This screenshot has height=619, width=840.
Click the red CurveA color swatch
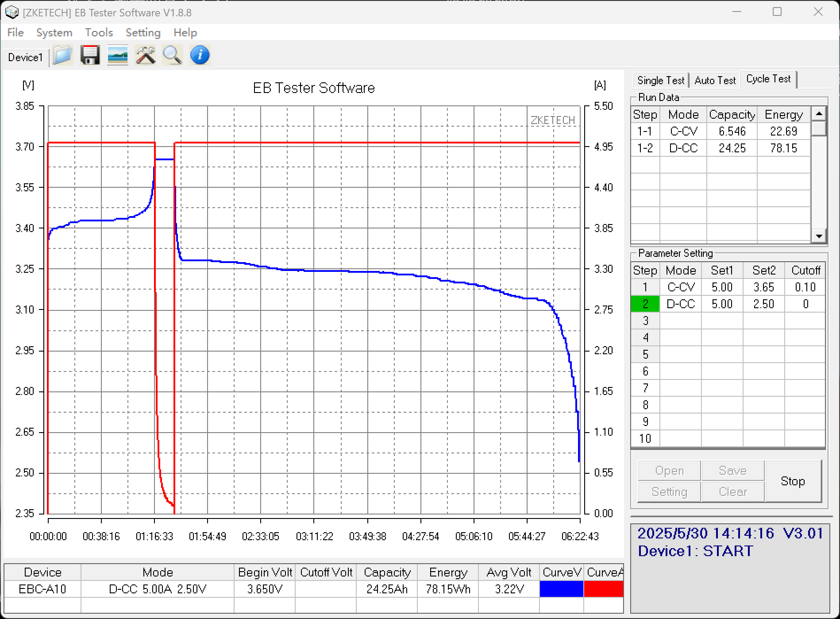[x=604, y=589]
